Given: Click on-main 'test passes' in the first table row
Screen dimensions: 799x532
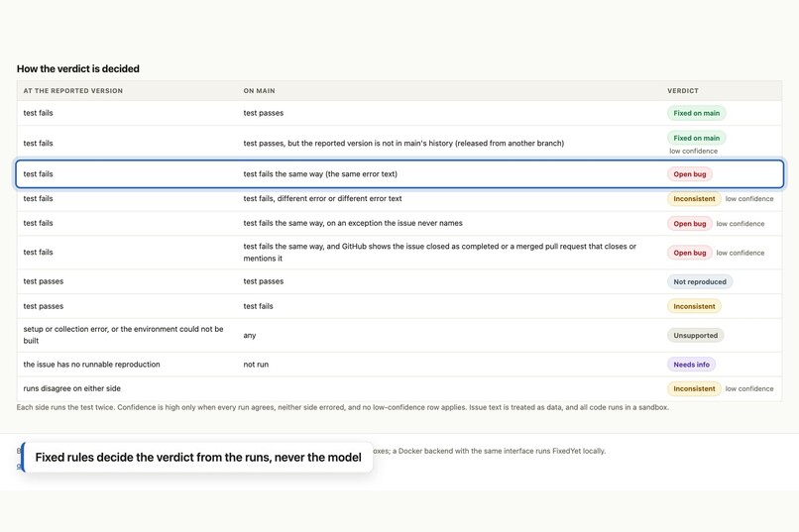Looking at the screenshot, I should click(x=264, y=113).
